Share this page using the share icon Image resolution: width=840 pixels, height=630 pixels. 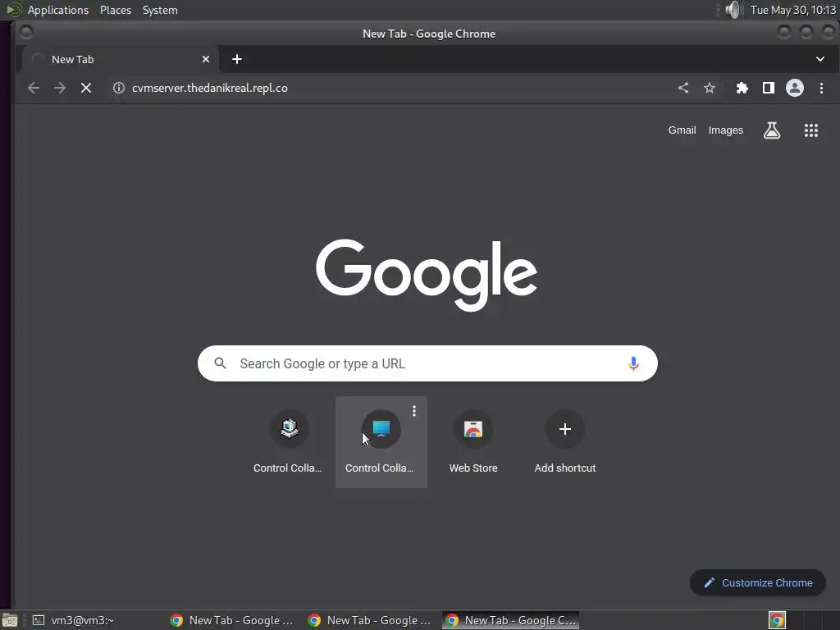(x=683, y=88)
